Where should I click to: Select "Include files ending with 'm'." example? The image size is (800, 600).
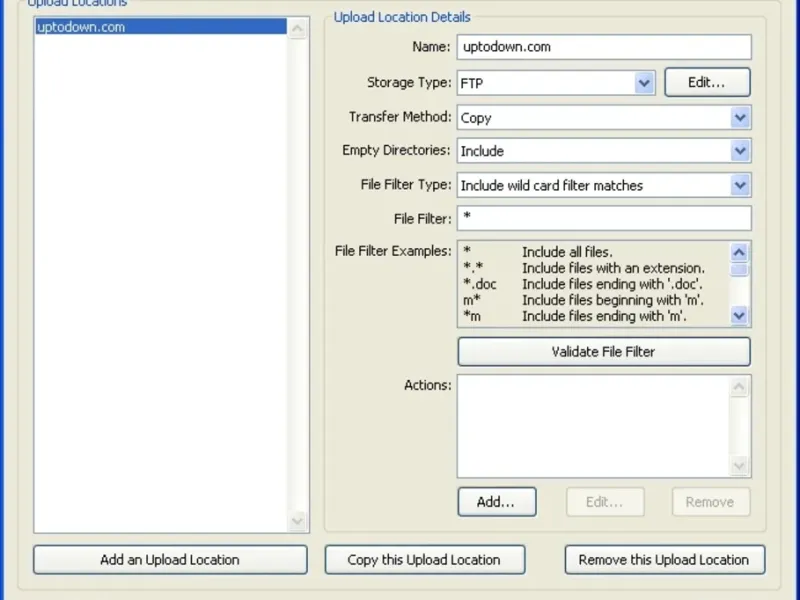click(604, 316)
